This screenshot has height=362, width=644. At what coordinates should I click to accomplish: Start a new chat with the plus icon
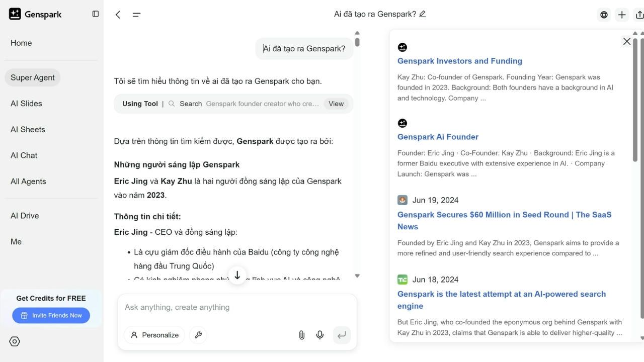(x=622, y=15)
